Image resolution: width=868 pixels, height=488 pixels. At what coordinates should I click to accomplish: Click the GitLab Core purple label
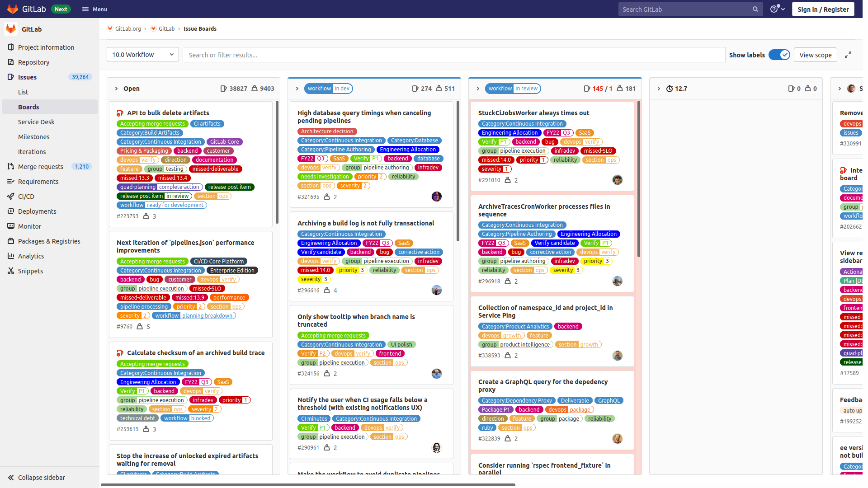tap(225, 142)
